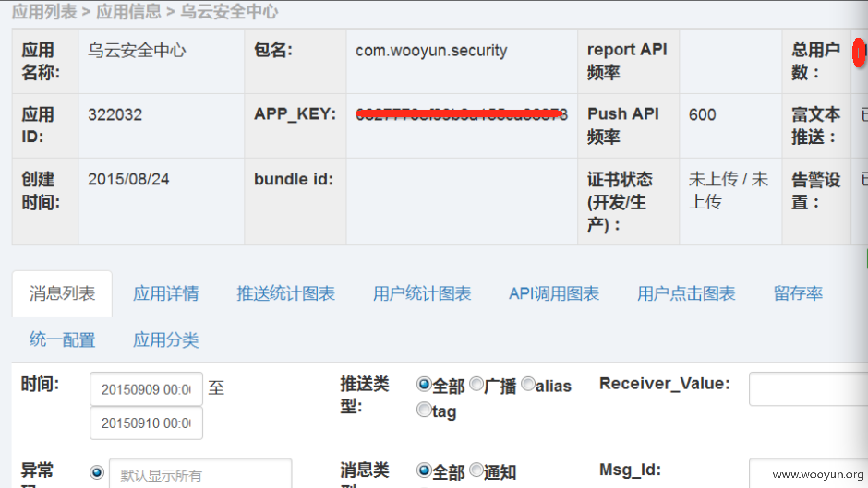Image resolution: width=868 pixels, height=488 pixels.
Task: Click the 包名 label
Action: pyautogui.click(x=273, y=50)
